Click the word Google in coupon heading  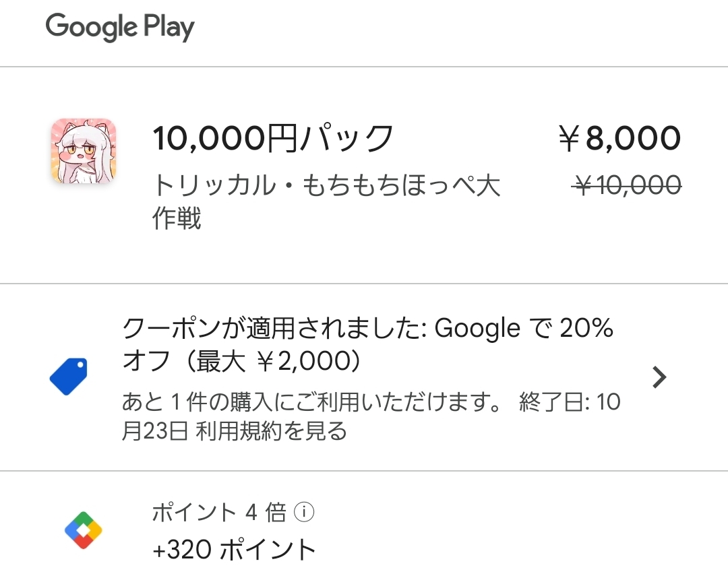click(x=477, y=329)
